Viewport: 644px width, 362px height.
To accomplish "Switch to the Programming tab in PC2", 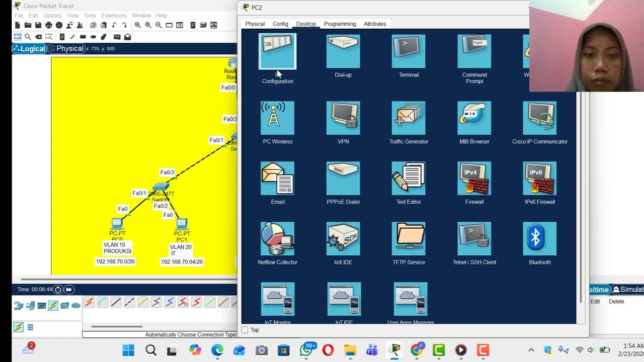I will 340,24.
